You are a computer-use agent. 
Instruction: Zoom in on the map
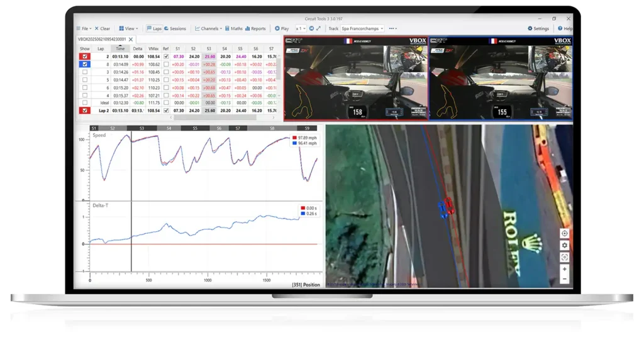(x=564, y=269)
